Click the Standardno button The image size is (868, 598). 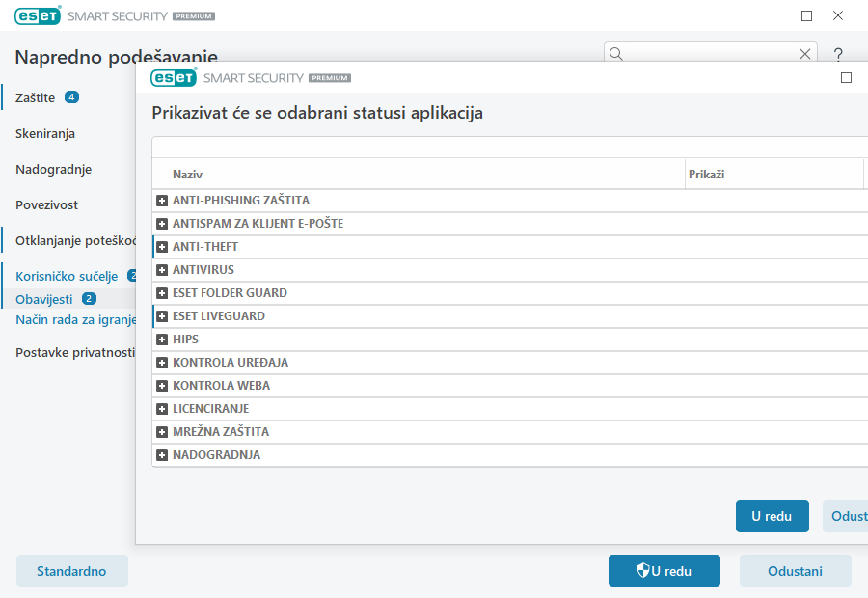71,571
